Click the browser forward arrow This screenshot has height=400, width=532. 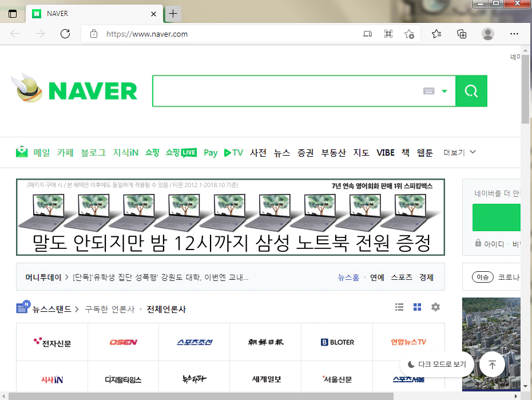[40, 34]
